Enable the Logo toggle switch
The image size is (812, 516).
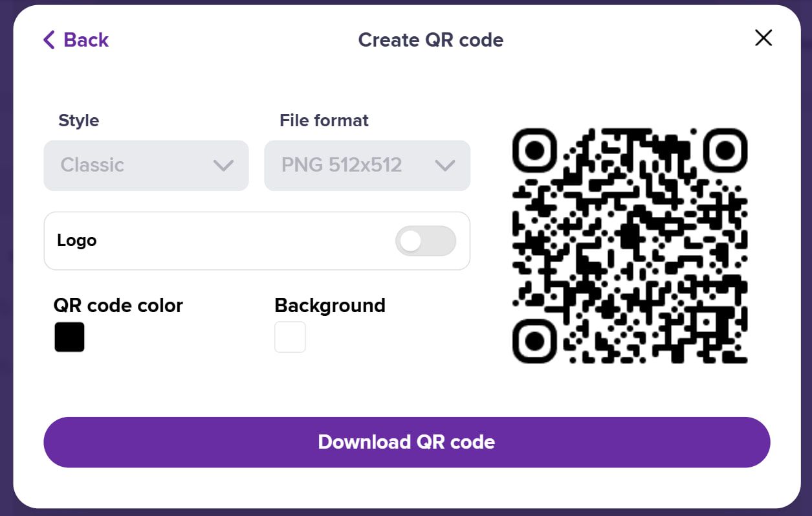click(426, 241)
